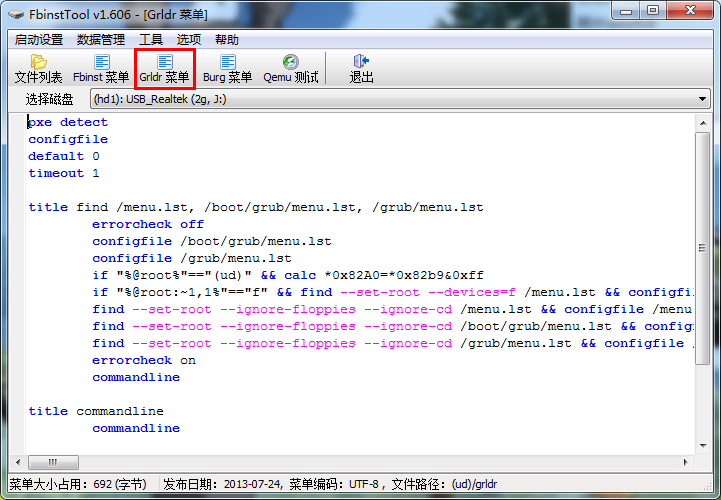Screen dimensions: 721x500
Task: Open the Burg 菜单 editor
Action: 228,69
